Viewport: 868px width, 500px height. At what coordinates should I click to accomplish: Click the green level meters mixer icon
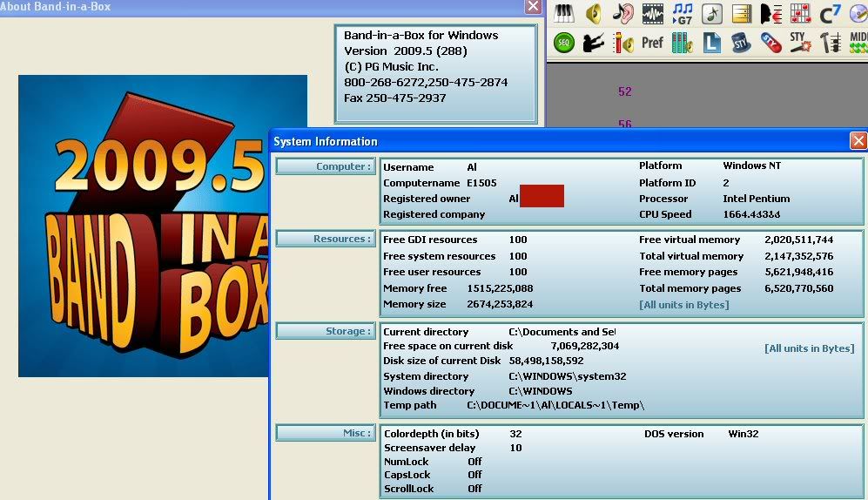click(683, 43)
